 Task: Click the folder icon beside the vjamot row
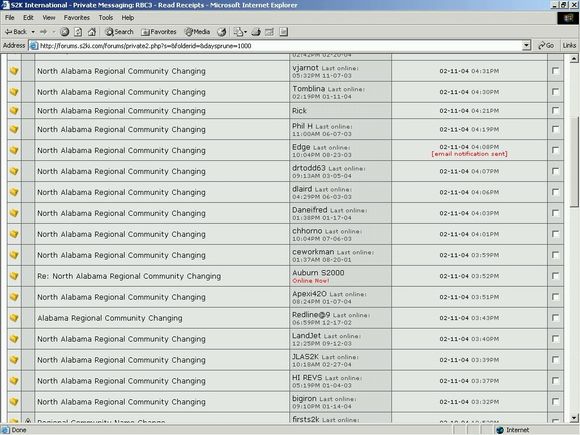[x=14, y=71]
